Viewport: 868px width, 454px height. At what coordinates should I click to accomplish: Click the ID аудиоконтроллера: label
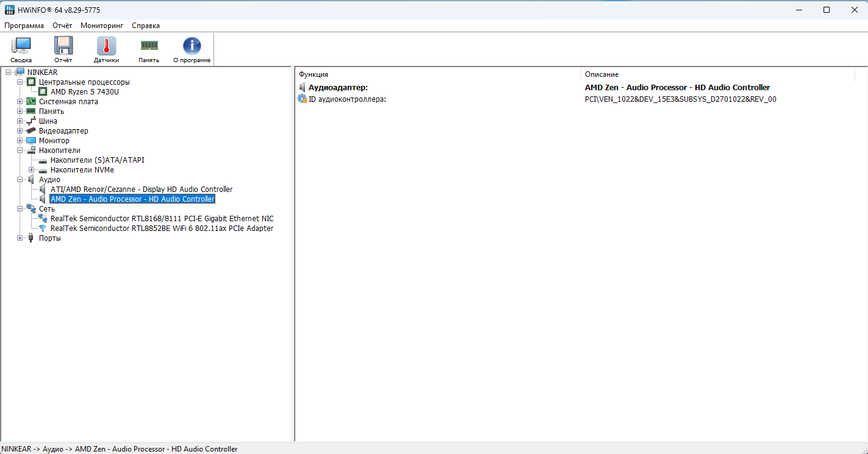[347, 99]
